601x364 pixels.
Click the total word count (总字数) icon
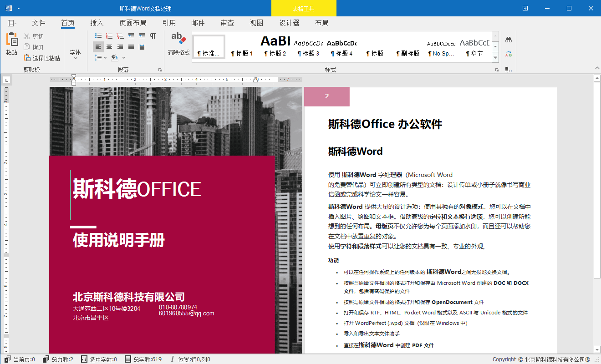pos(128,359)
